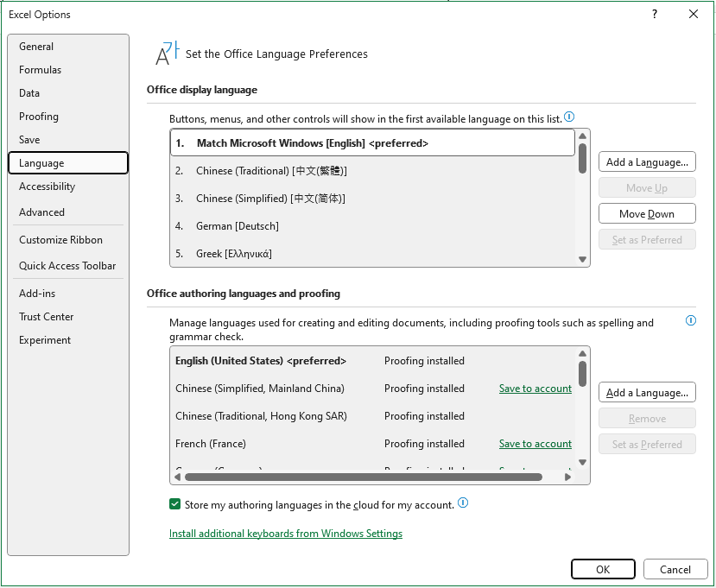Click Save to account for French (France)
The width and height of the screenshot is (716, 588).
tap(535, 444)
